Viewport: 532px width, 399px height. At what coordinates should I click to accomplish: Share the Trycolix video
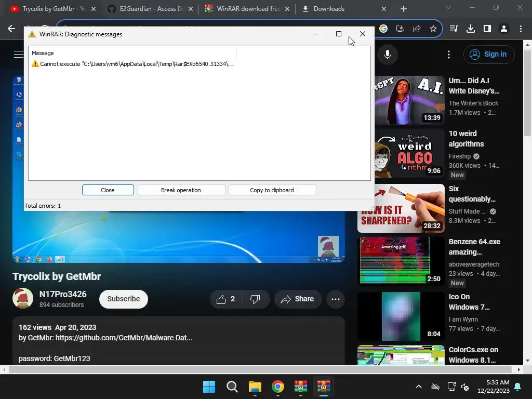click(298, 299)
